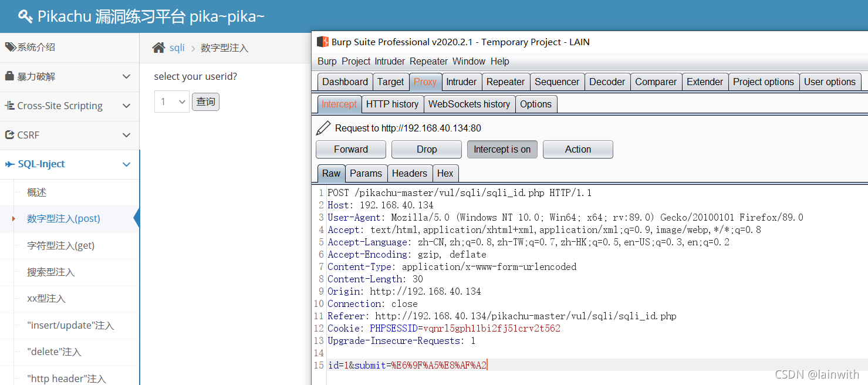Click the Content-Length: 30 line
Image resolution: width=868 pixels, height=385 pixels.
[x=375, y=279]
